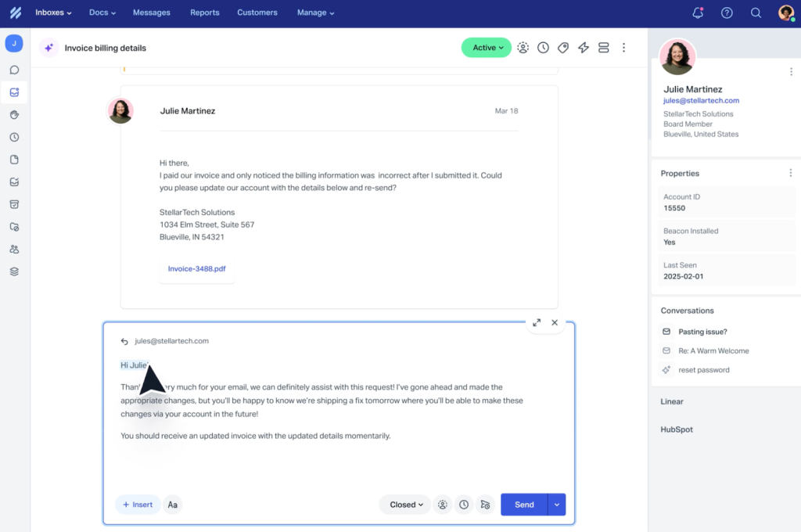The height and width of the screenshot is (532, 801).
Task: Open the Inboxes menu
Action: coord(52,13)
